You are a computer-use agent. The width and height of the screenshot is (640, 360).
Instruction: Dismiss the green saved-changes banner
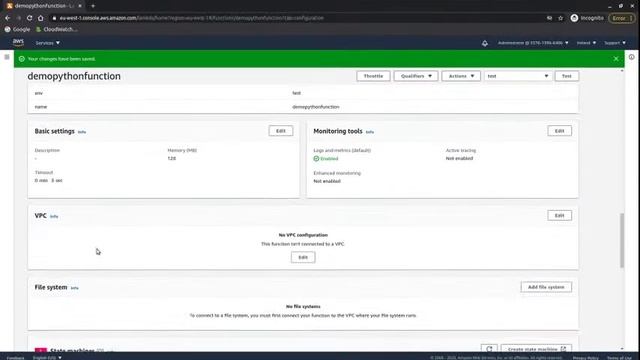(616, 59)
